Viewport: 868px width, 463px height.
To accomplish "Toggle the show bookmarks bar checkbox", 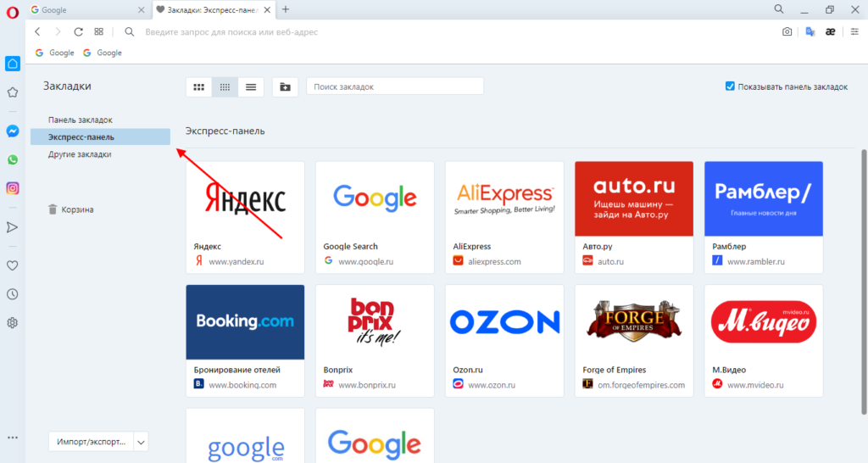I will [x=730, y=86].
